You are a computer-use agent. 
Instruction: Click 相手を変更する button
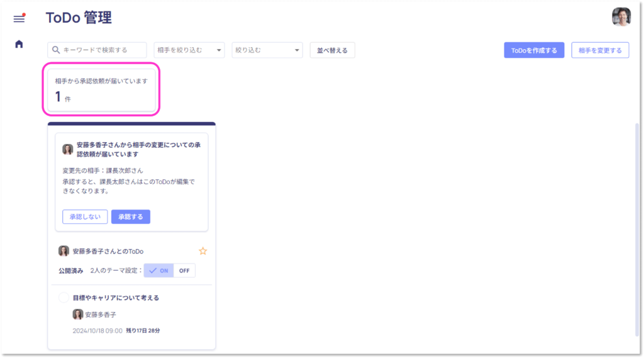[x=600, y=50]
